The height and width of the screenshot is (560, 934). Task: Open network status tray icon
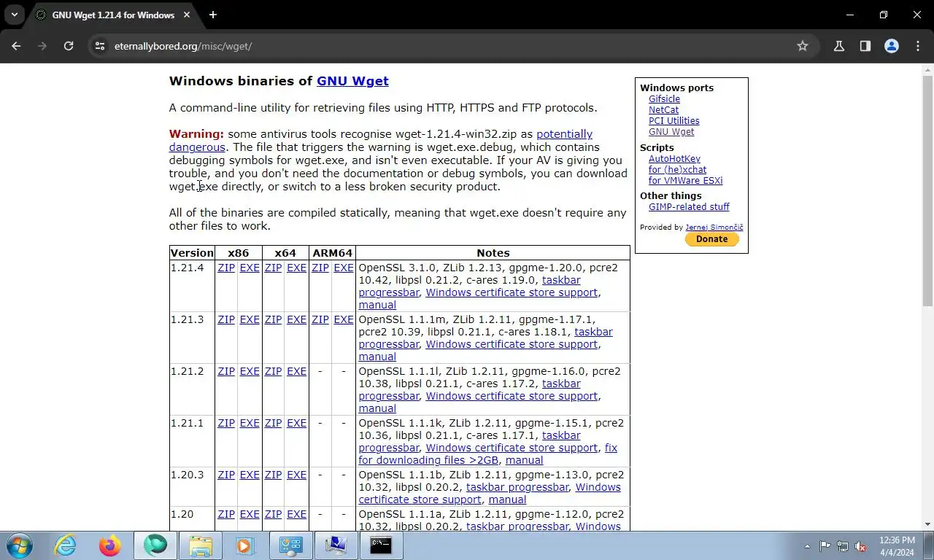(843, 546)
